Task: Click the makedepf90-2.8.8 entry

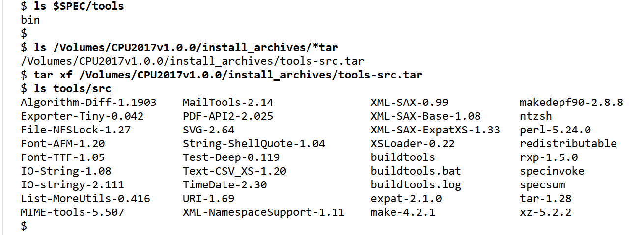Action: click(x=571, y=103)
